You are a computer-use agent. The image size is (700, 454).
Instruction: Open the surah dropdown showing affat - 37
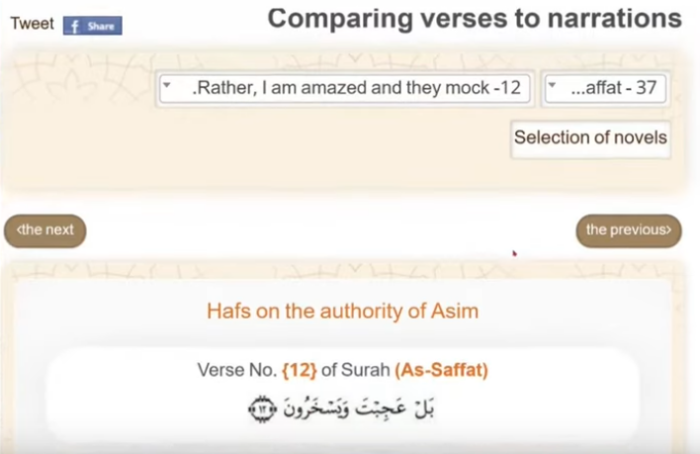tap(605, 88)
